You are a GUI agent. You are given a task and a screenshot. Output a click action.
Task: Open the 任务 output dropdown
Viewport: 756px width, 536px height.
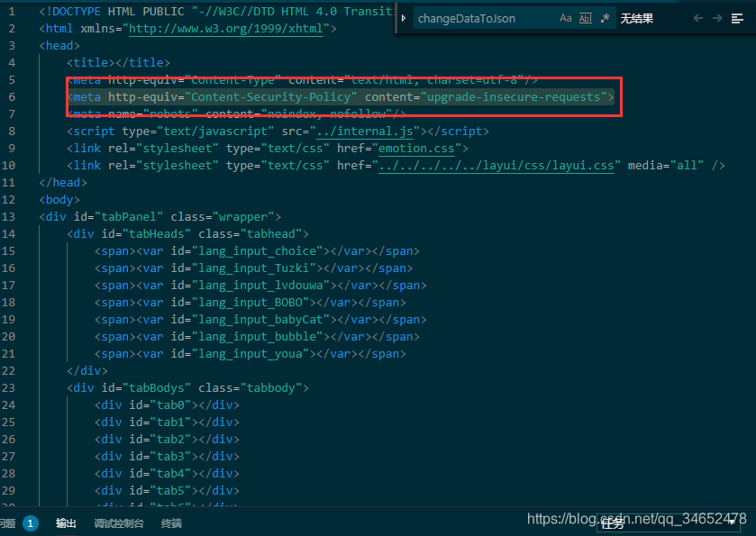669,523
